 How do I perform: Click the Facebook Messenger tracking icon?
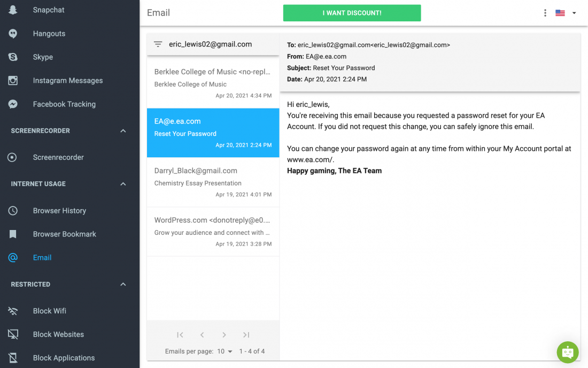coord(13,104)
